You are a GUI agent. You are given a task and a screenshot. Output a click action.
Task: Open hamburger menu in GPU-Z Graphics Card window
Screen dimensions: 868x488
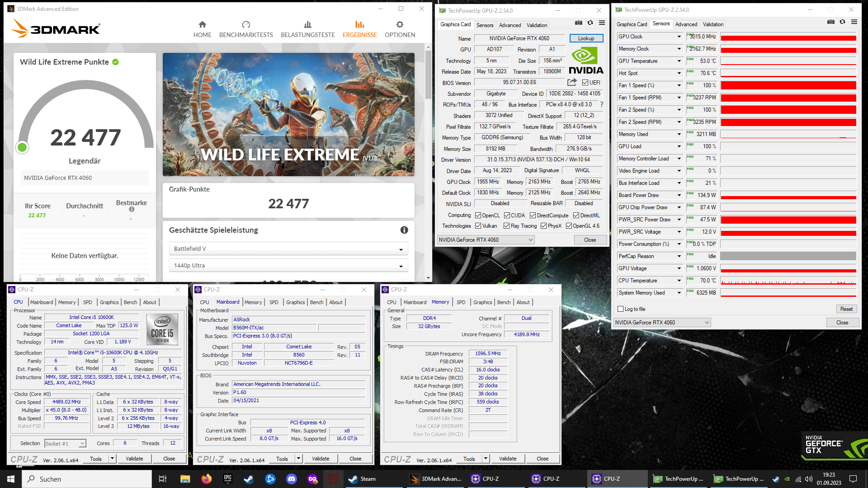tap(602, 23)
